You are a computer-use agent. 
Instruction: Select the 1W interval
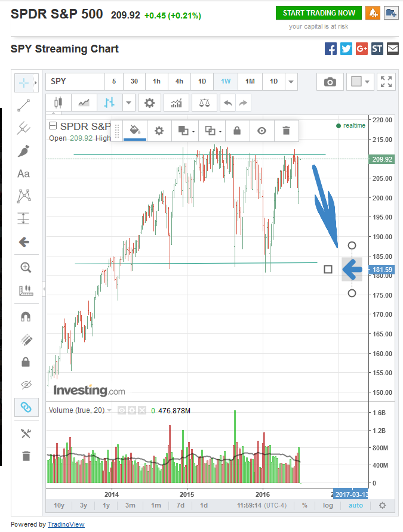coord(226,82)
